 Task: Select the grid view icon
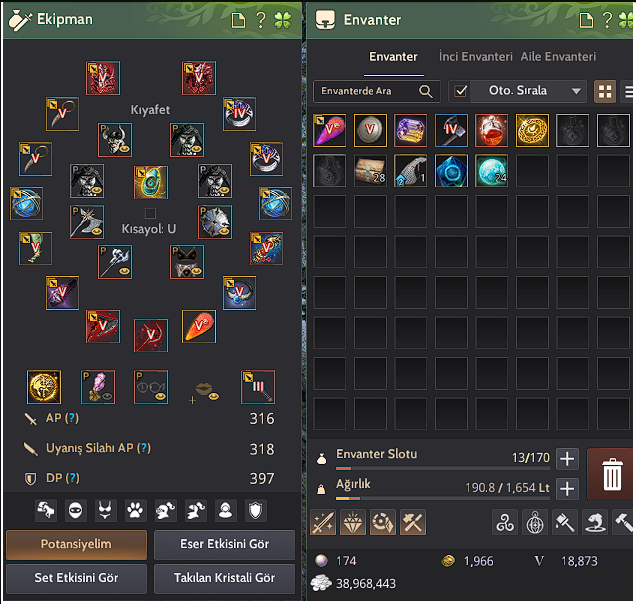pyautogui.click(x=605, y=91)
